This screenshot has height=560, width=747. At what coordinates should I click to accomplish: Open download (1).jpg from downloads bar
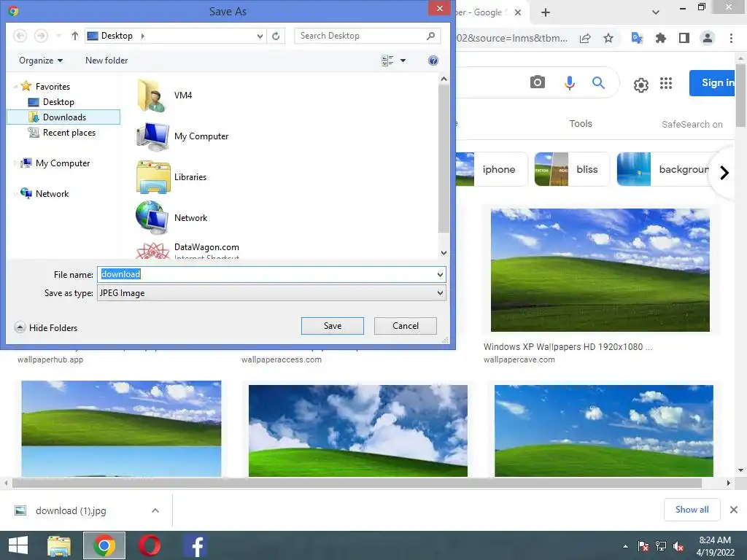71,511
